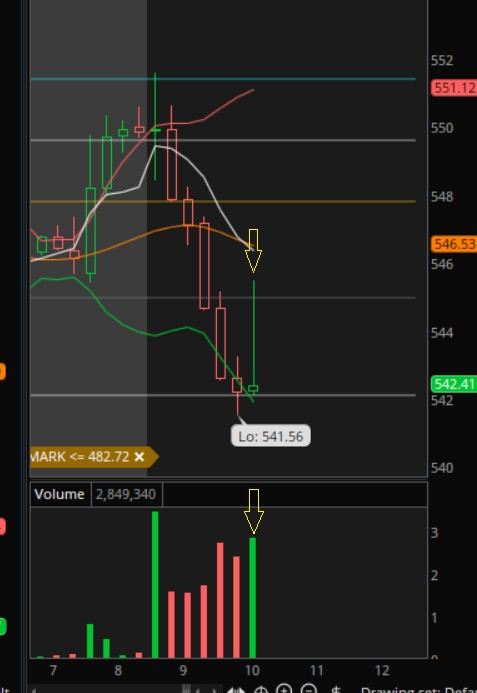Viewport: 477px width, 693px height.
Task: Click the green 542.41 last price label
Action: (454, 384)
